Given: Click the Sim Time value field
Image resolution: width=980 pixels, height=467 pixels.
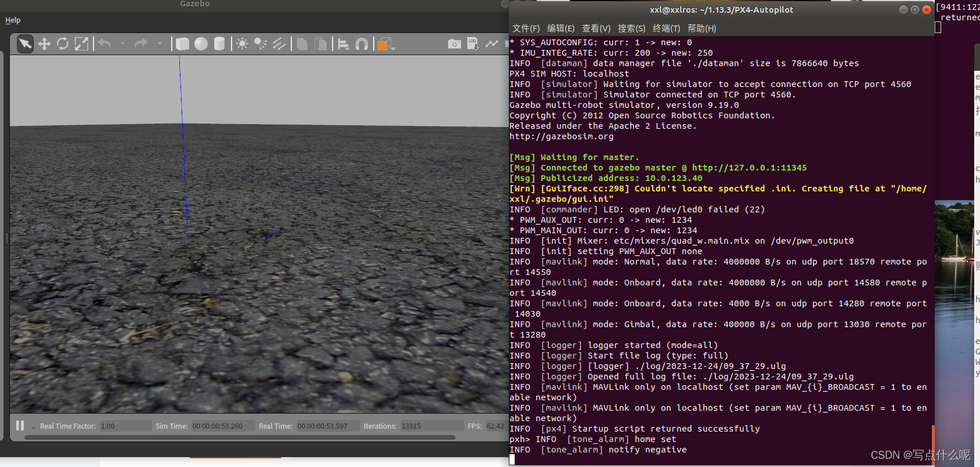Looking at the screenshot, I should (x=223, y=426).
